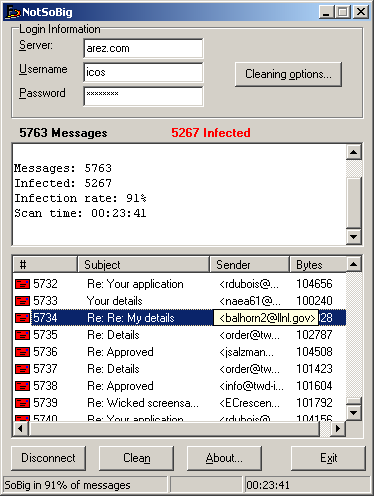Click sender '<rdubois@...' in row 5732
Screen dimensions: 374x496
(249, 284)
